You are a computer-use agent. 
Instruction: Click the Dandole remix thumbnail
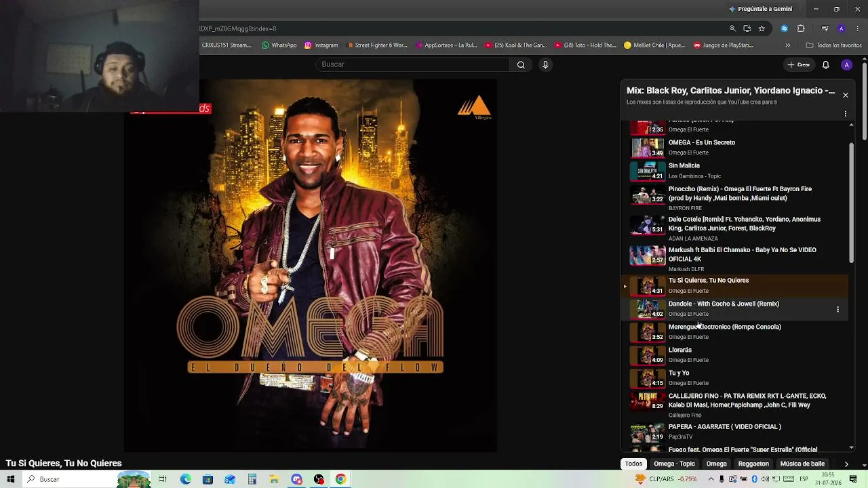(648, 309)
